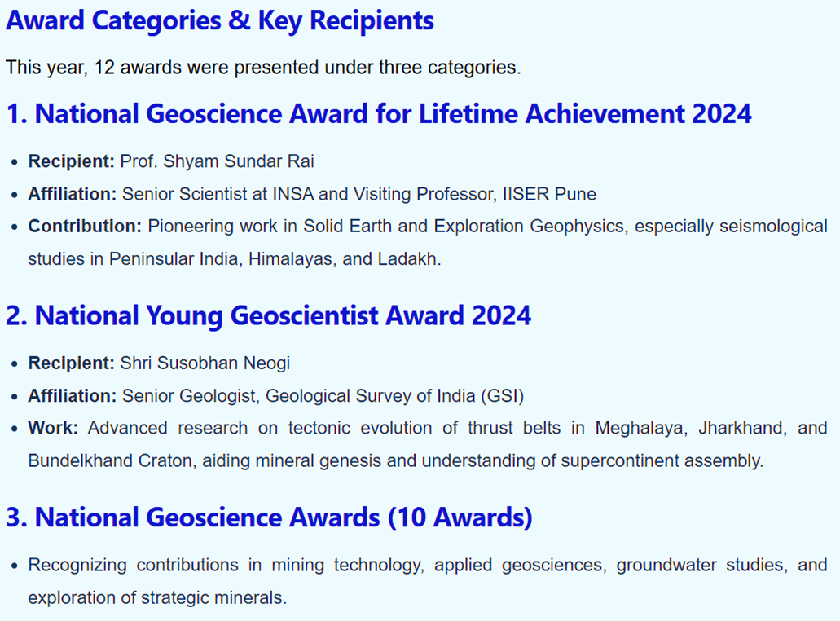840x621 pixels.
Task: Select the name Prof. Shyam Sundar Rai
Action: click(x=217, y=161)
